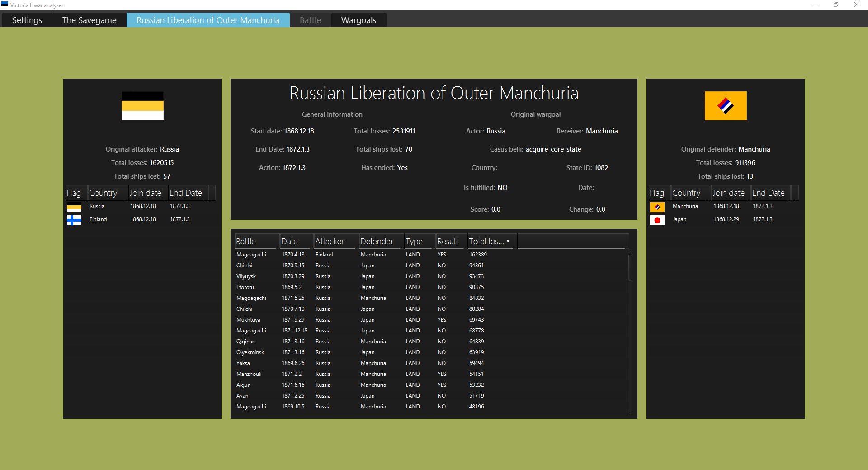The image size is (868, 470).
Task: Select the Yaksa battle row
Action: coord(431,363)
